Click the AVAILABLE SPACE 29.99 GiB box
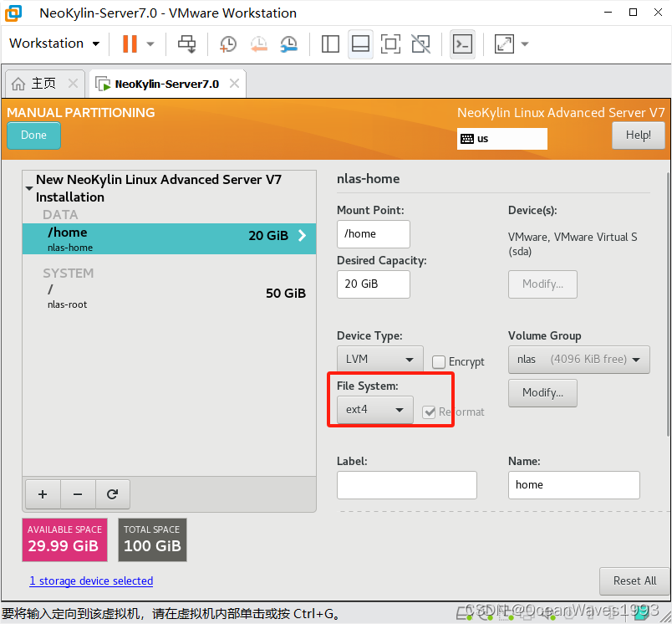 [64, 540]
